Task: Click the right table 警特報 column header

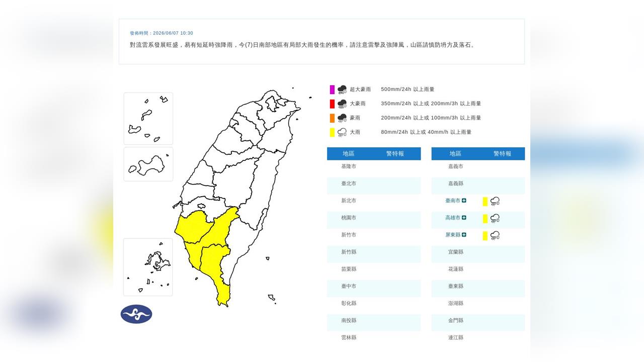Action: (502, 154)
